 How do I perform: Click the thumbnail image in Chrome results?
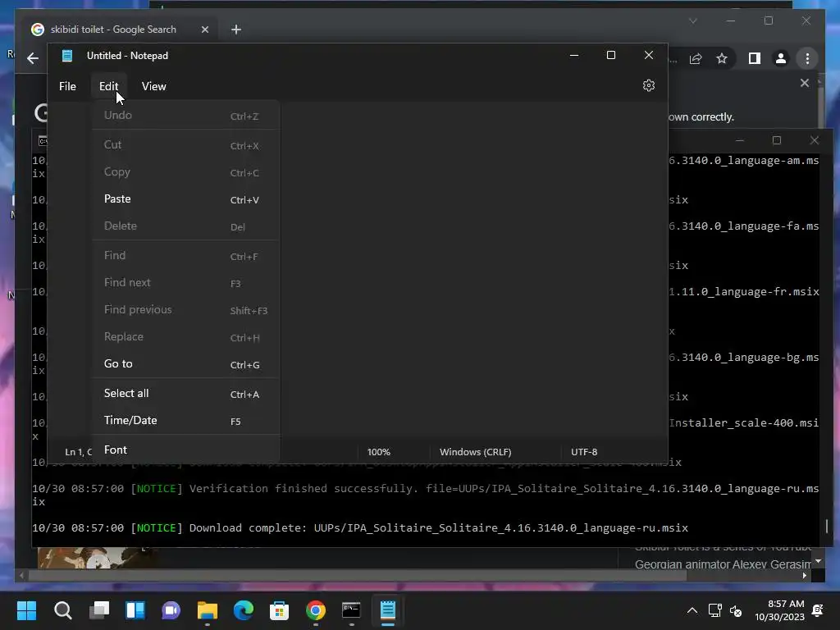[x=98, y=558]
